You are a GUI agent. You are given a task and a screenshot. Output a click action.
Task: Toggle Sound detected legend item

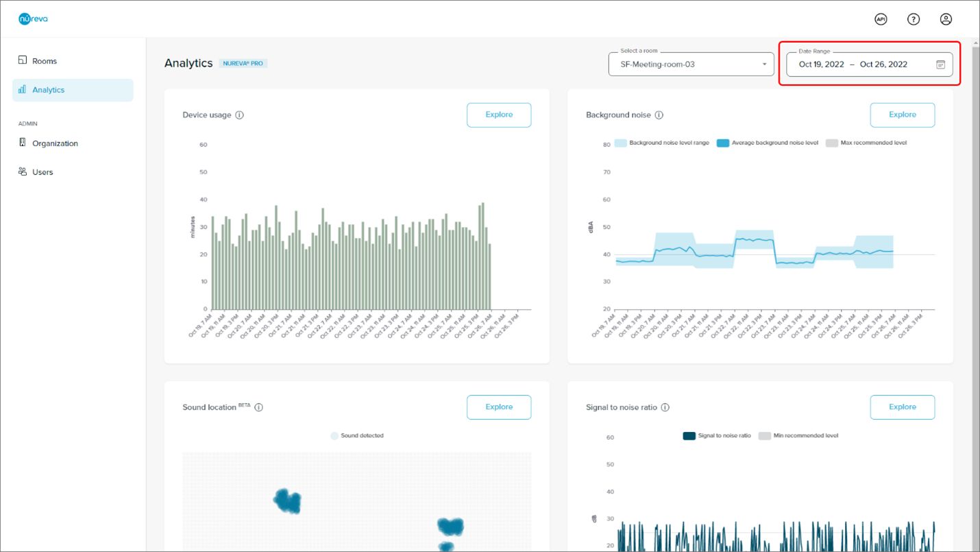pyautogui.click(x=357, y=436)
